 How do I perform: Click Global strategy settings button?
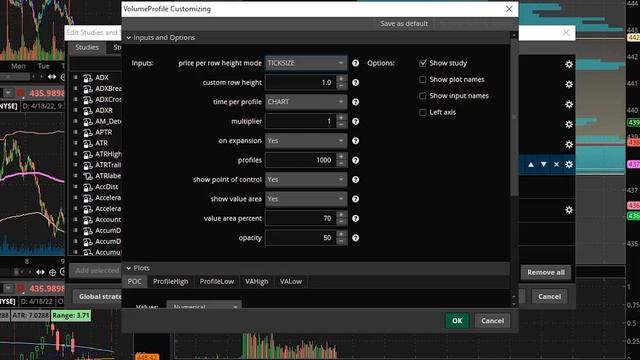98,296
